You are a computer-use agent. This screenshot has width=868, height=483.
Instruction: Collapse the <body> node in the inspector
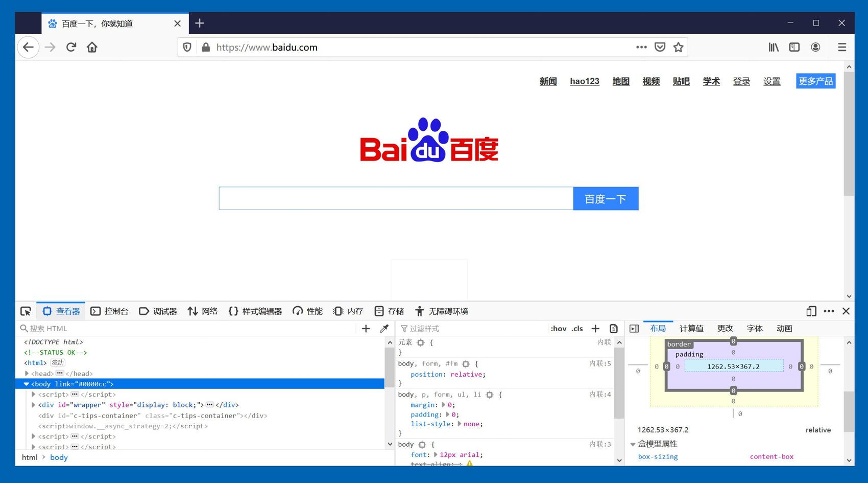[x=27, y=384]
